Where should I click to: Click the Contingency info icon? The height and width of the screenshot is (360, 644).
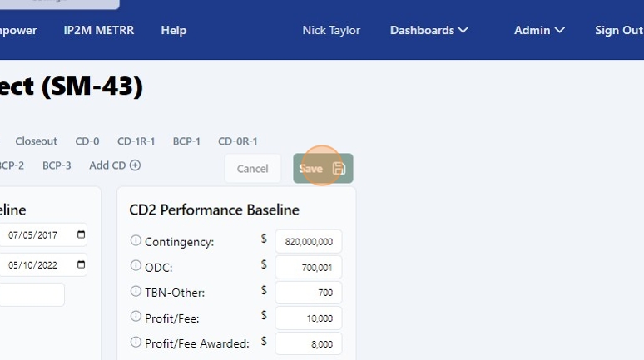136,241
